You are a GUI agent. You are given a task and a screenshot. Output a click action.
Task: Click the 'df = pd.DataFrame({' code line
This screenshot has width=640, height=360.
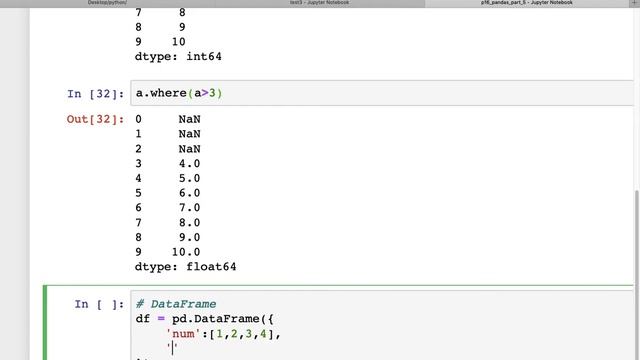[204, 319]
